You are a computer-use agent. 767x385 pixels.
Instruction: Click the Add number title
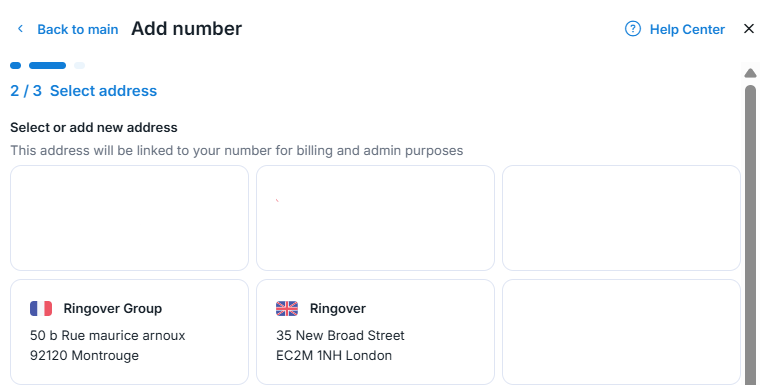pos(186,29)
